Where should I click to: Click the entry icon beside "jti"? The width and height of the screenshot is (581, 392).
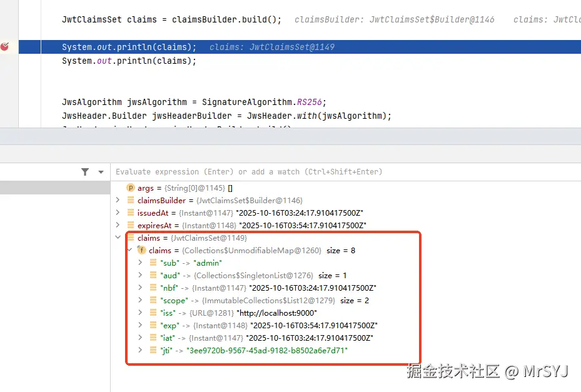point(153,349)
